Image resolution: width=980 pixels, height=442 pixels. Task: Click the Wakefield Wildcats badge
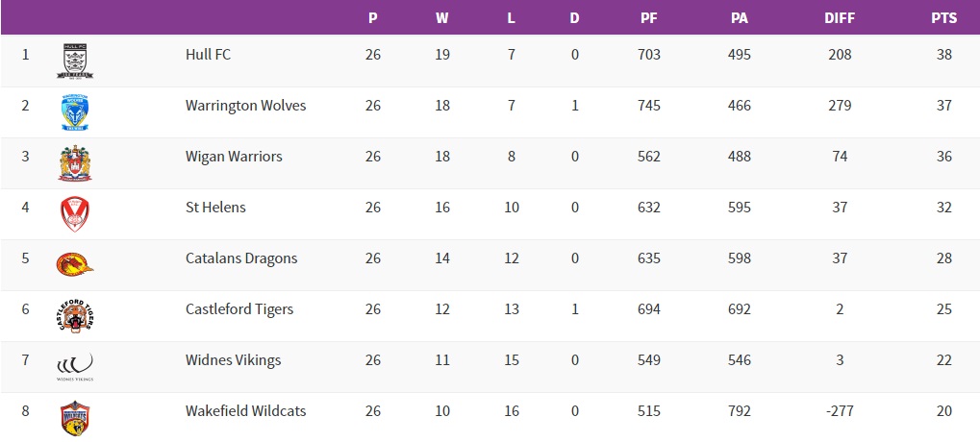[75, 417]
